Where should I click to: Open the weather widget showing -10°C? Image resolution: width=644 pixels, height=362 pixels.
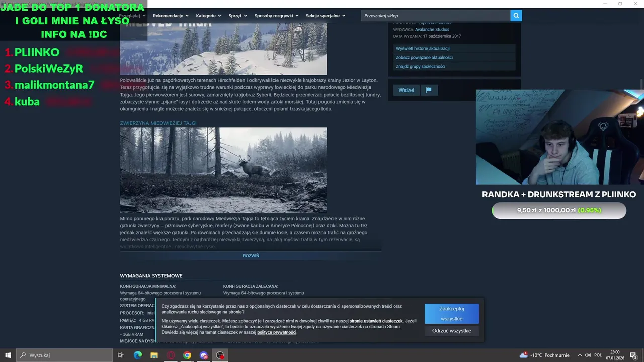pyautogui.click(x=544, y=355)
